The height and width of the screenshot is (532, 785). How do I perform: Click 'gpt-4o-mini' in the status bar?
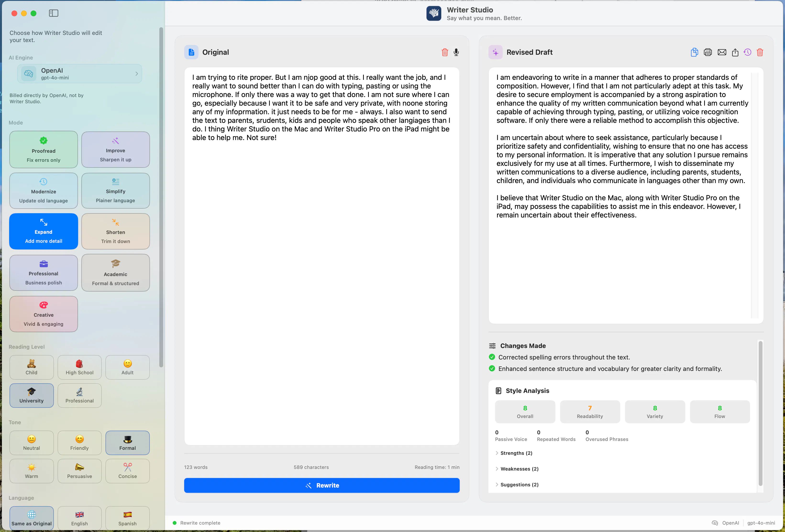761,523
